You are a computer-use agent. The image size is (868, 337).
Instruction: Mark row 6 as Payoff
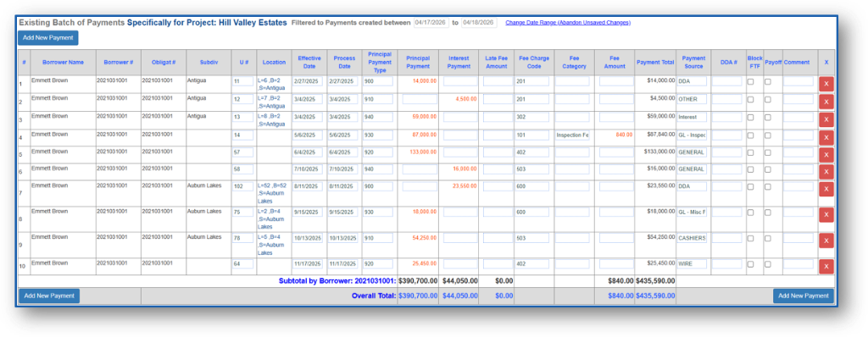tap(768, 169)
